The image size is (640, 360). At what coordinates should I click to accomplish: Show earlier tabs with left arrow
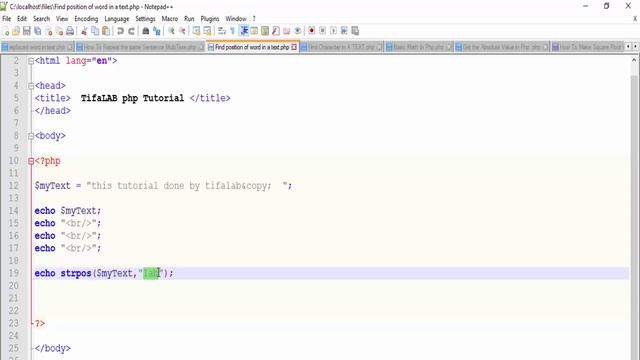click(628, 47)
